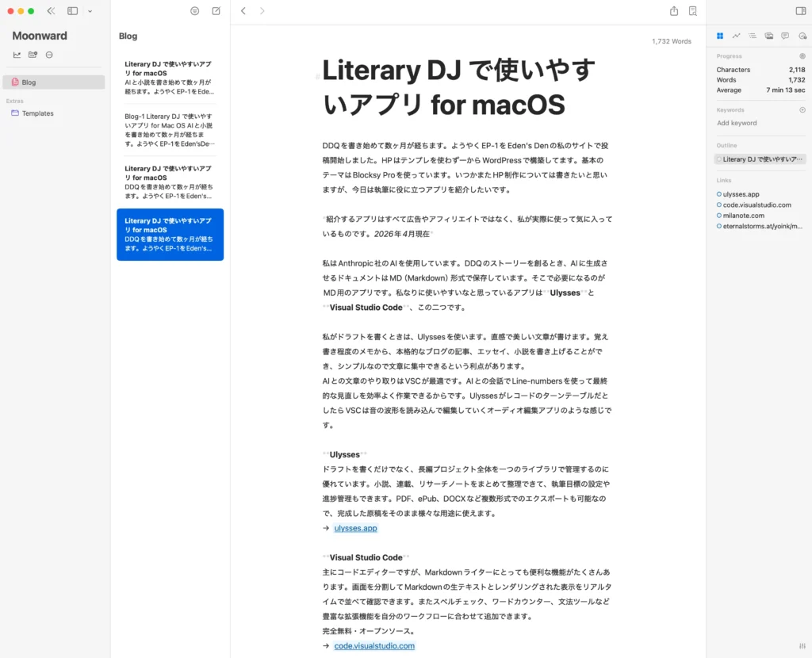The image size is (812, 658).
Task: Expand the view options chevron next to sidebar icon
Action: 90,10
